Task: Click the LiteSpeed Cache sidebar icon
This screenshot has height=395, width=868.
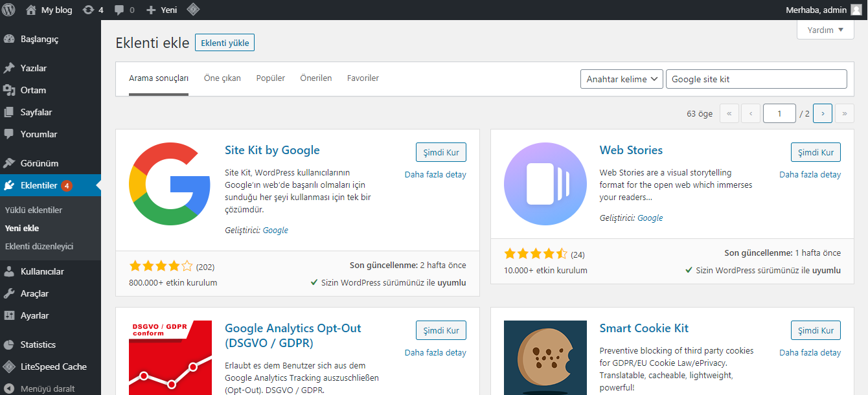Action: pos(9,367)
